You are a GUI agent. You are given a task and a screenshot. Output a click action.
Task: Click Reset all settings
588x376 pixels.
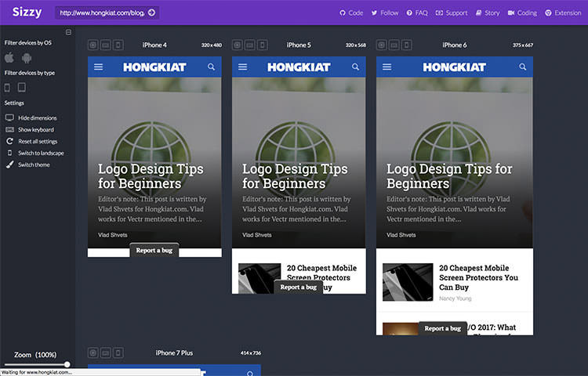[31, 142]
